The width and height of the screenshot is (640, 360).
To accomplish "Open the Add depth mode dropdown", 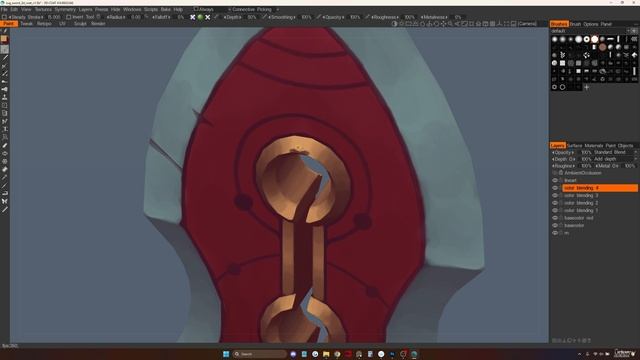I will click(x=615, y=159).
